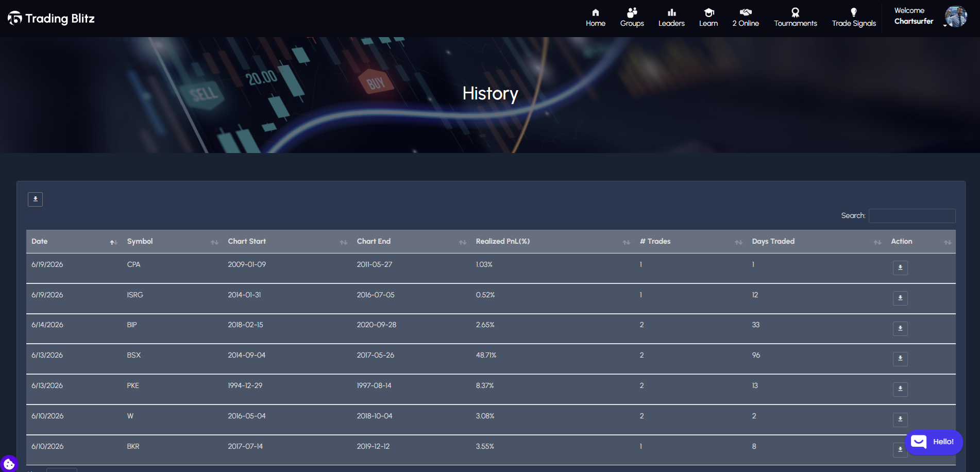Open the Learn nav item
The height and width of the screenshot is (472, 980).
pos(708,18)
